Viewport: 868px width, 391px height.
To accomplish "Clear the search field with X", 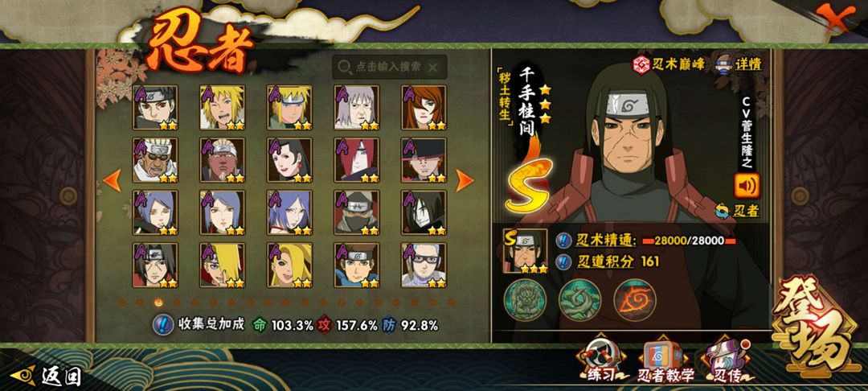I will (x=433, y=68).
